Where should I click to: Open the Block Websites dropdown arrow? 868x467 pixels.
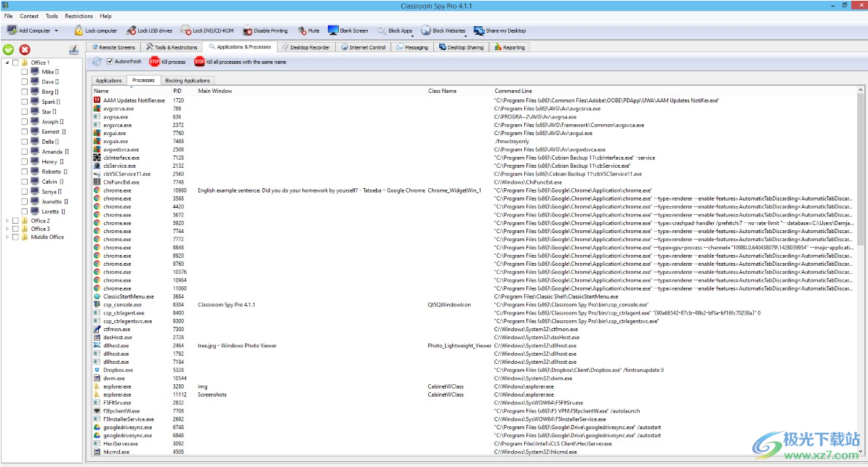point(465,36)
